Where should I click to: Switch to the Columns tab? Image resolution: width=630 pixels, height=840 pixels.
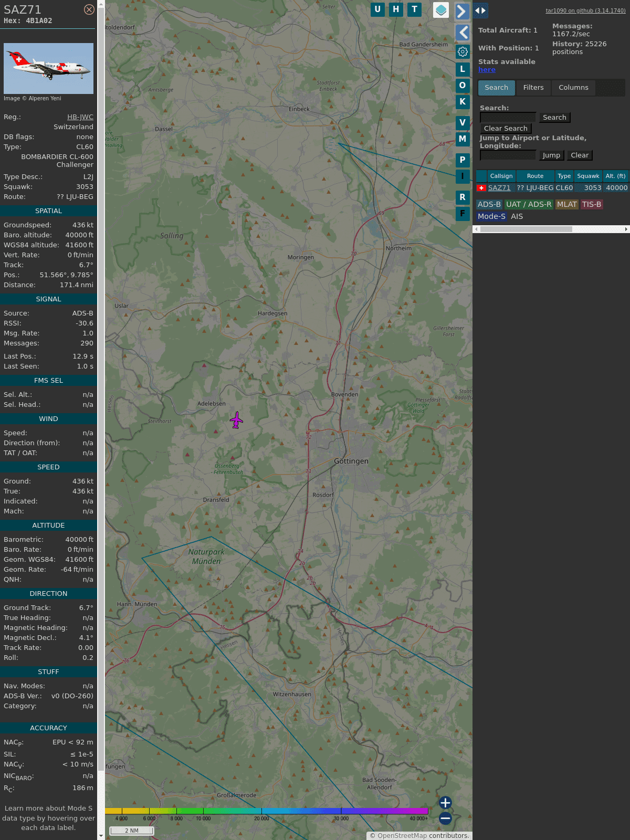[573, 88]
